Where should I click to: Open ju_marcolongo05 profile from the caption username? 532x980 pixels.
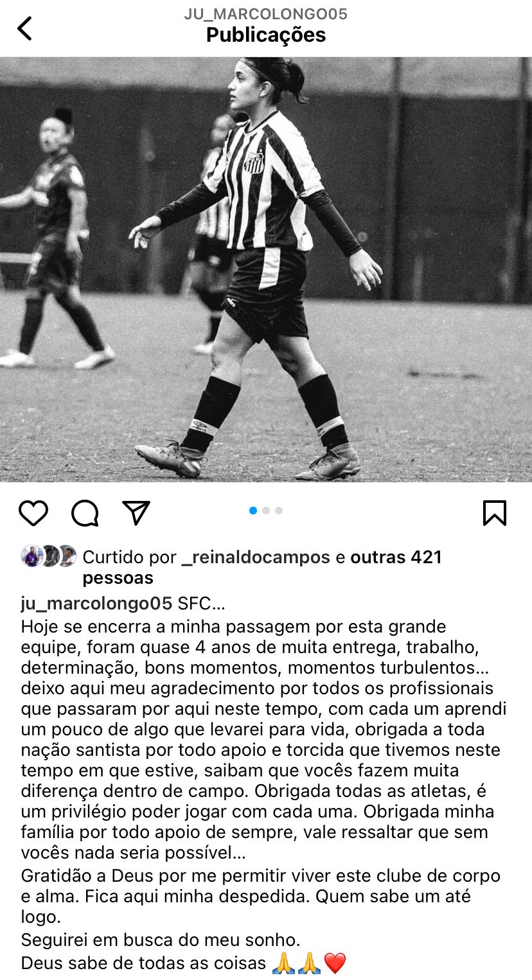pos(96,604)
